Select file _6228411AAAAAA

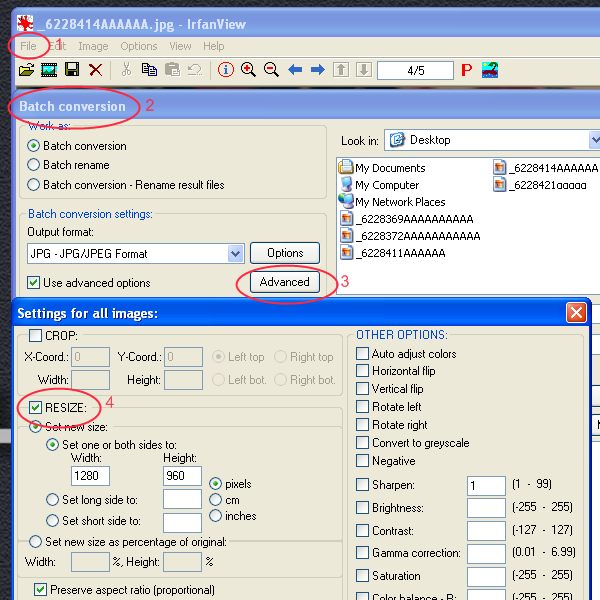[x=393, y=253]
